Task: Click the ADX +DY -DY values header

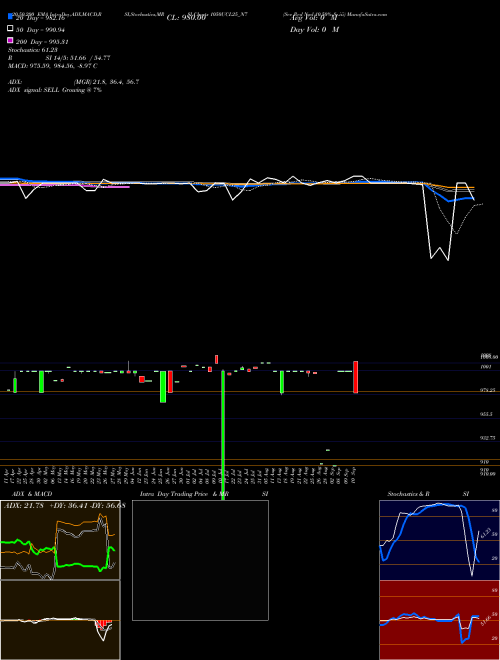Action: click(x=64, y=506)
